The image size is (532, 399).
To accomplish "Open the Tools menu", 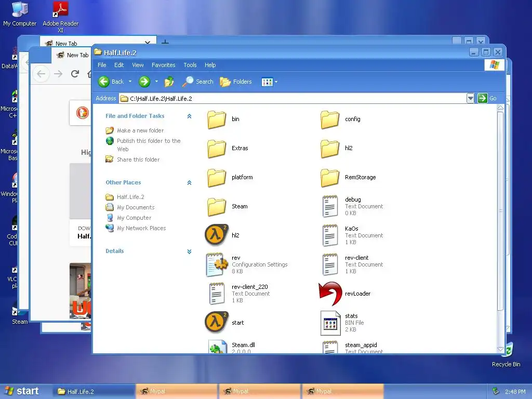I will click(190, 65).
